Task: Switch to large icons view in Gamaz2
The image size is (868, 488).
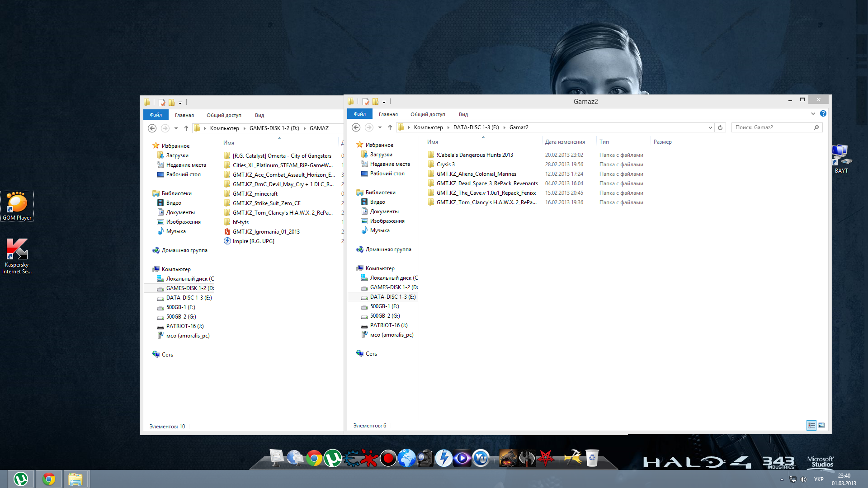Action: pos(821,425)
